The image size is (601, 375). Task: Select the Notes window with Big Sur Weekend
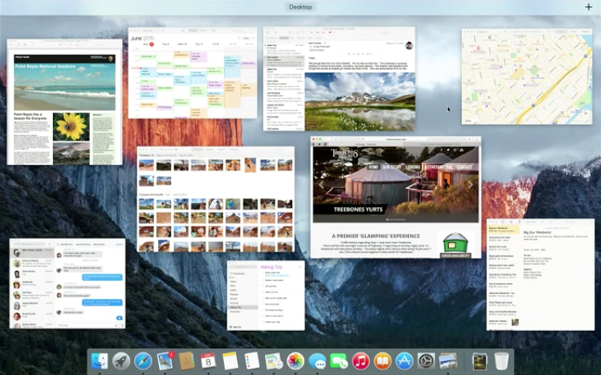(540, 275)
